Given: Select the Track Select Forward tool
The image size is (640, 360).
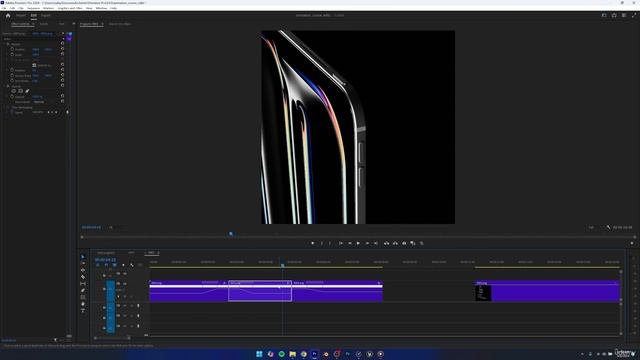Looking at the screenshot, I should [83, 263].
